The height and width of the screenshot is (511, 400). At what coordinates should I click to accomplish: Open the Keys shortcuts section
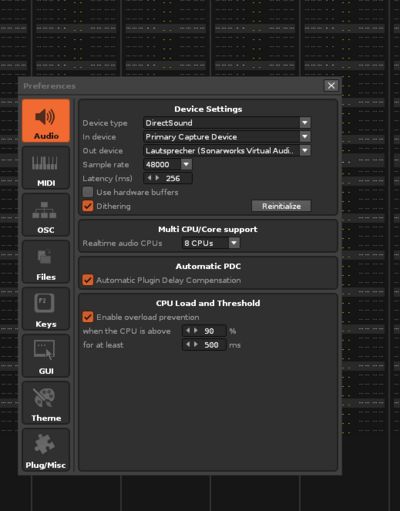tap(46, 309)
